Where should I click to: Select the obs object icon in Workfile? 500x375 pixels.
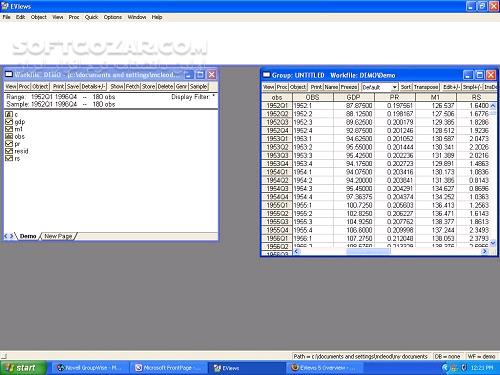pyautogui.click(x=9, y=136)
